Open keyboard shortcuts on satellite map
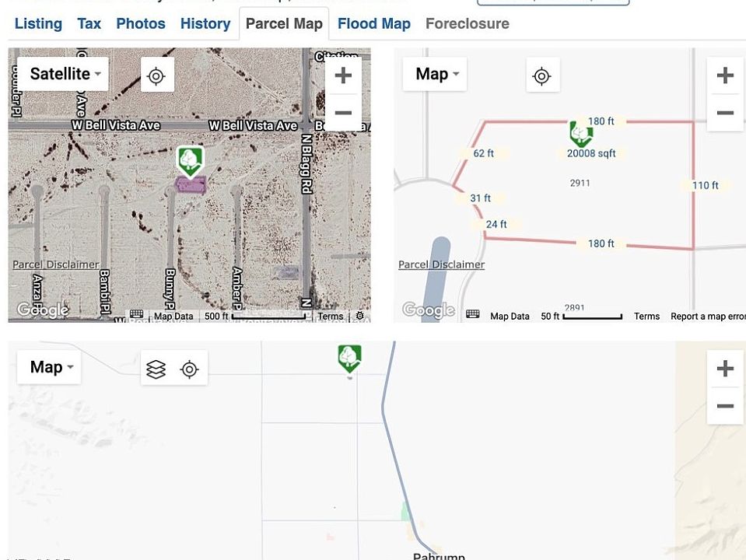The image size is (746, 560). pyautogui.click(x=137, y=314)
